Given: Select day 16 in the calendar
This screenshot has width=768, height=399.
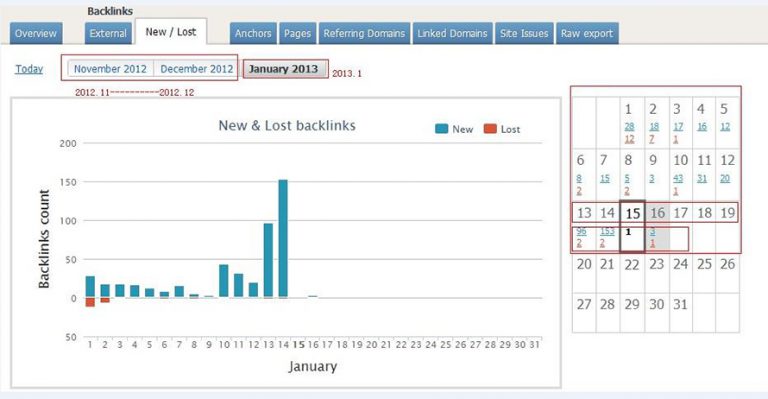Looking at the screenshot, I should 657,213.
